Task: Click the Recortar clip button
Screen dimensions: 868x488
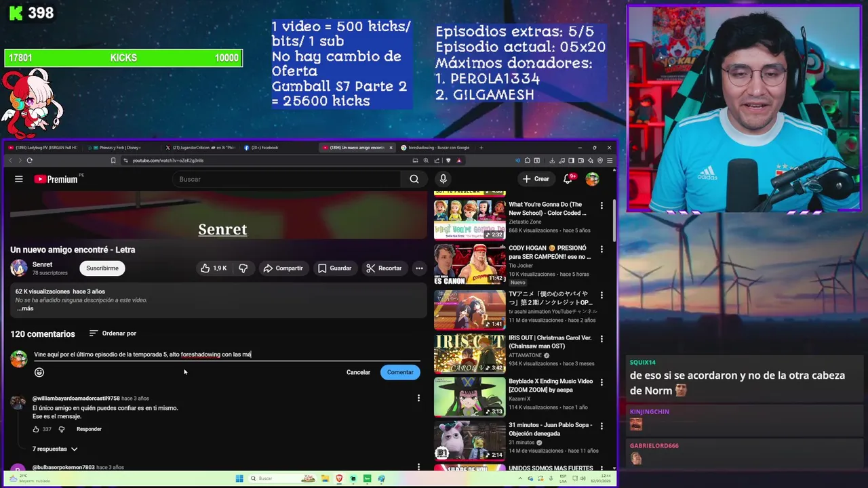Action: 384,268
